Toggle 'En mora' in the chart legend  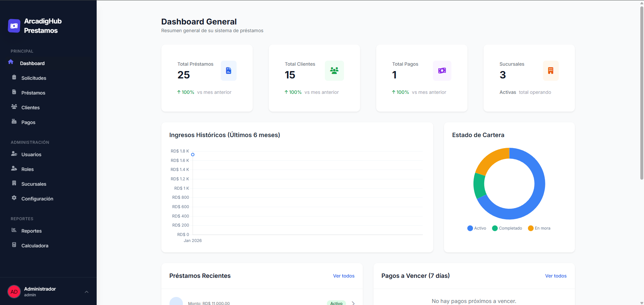(x=539, y=228)
